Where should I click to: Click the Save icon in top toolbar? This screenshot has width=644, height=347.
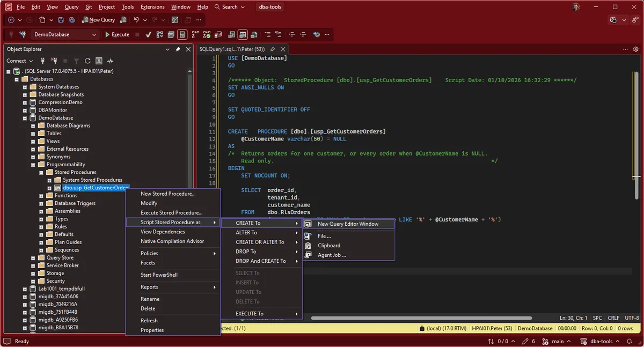(61, 20)
